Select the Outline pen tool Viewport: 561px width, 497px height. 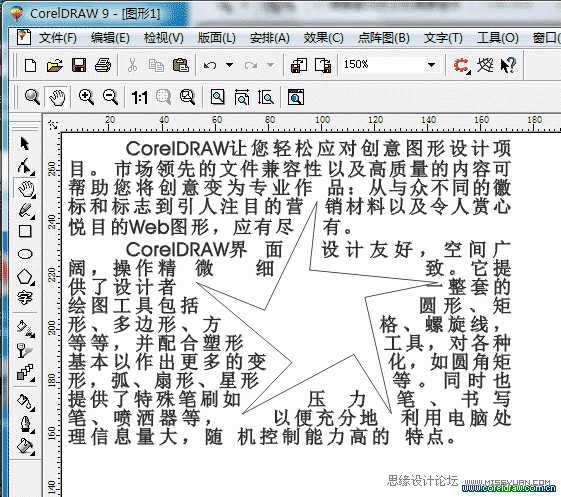pyautogui.click(x=26, y=424)
